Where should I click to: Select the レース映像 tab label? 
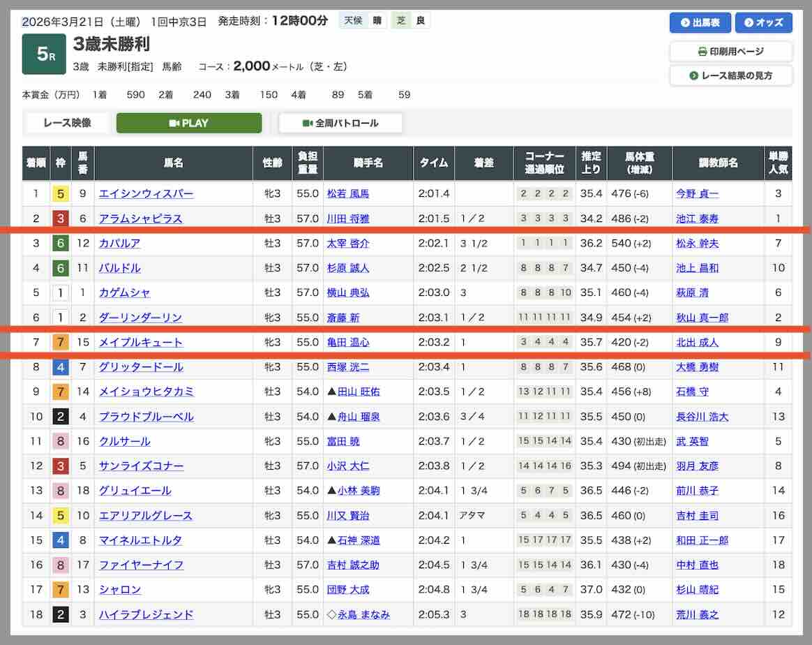coord(67,123)
